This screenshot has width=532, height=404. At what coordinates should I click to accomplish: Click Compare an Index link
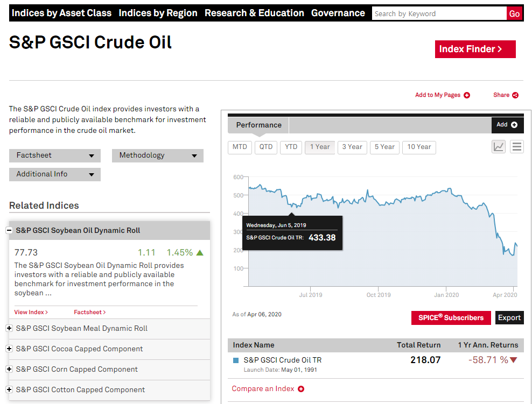coord(268,389)
